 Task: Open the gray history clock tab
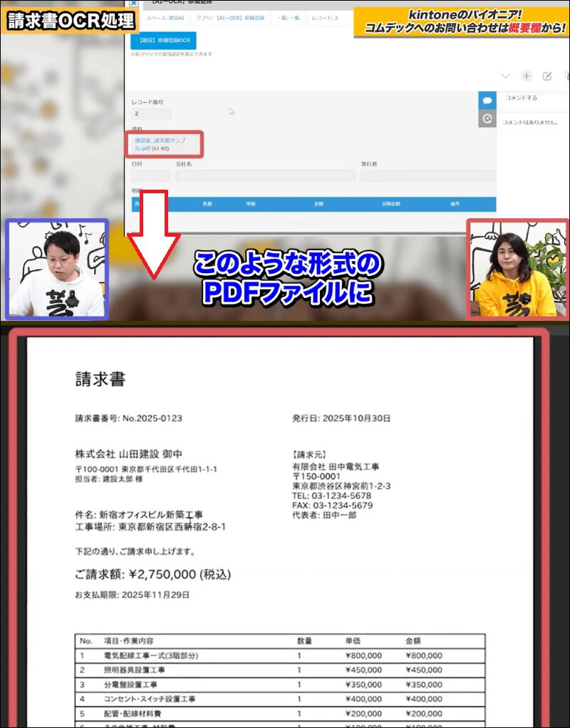pyautogui.click(x=487, y=119)
